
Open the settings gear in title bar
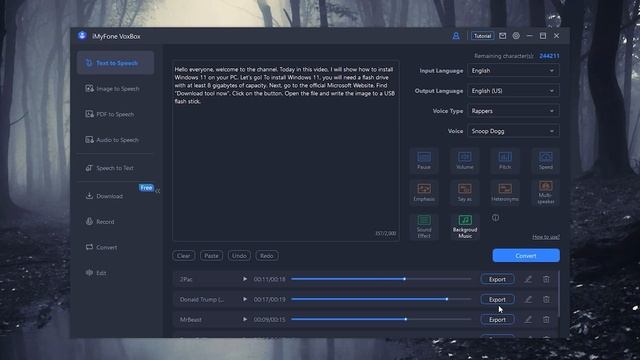click(x=516, y=36)
